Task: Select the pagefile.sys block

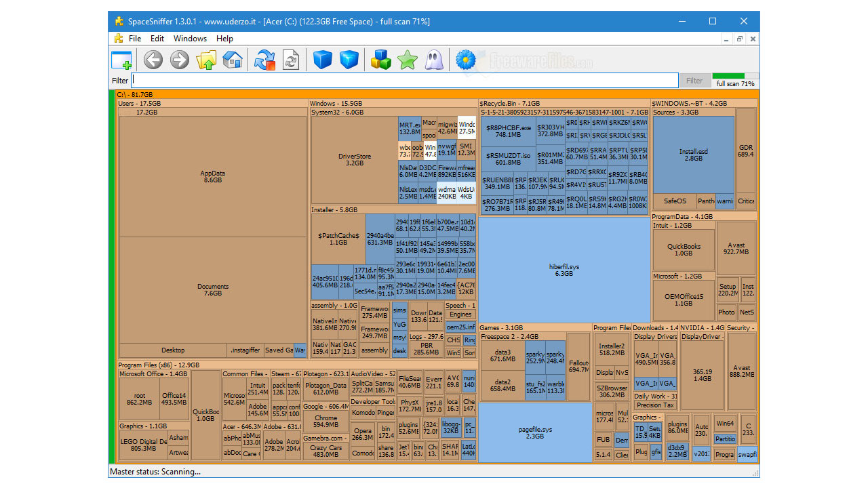Action: tap(536, 432)
